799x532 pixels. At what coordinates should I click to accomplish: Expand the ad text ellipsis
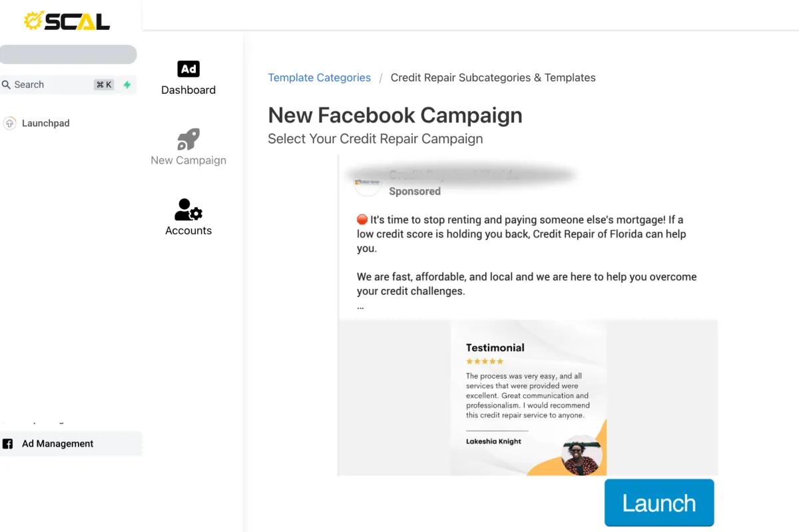[360, 307]
